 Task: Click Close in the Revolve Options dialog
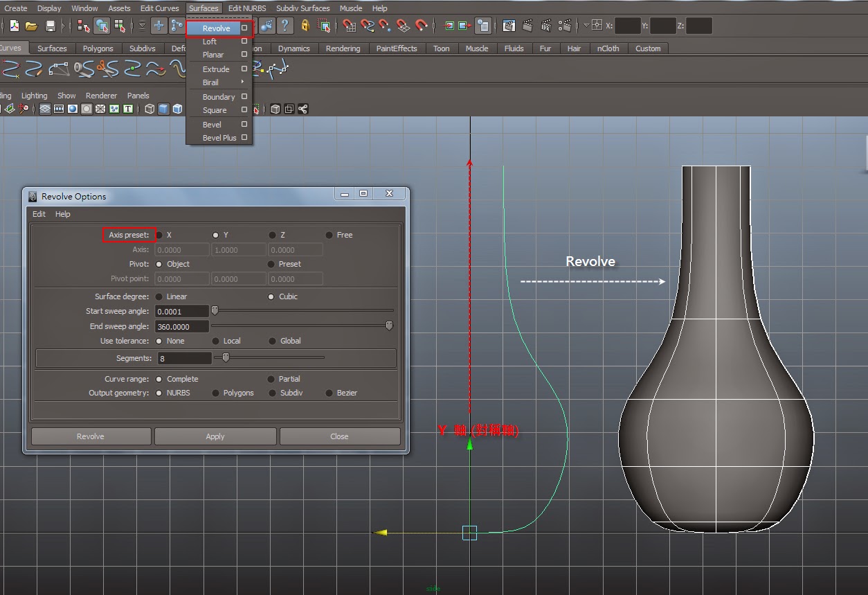pyautogui.click(x=339, y=436)
